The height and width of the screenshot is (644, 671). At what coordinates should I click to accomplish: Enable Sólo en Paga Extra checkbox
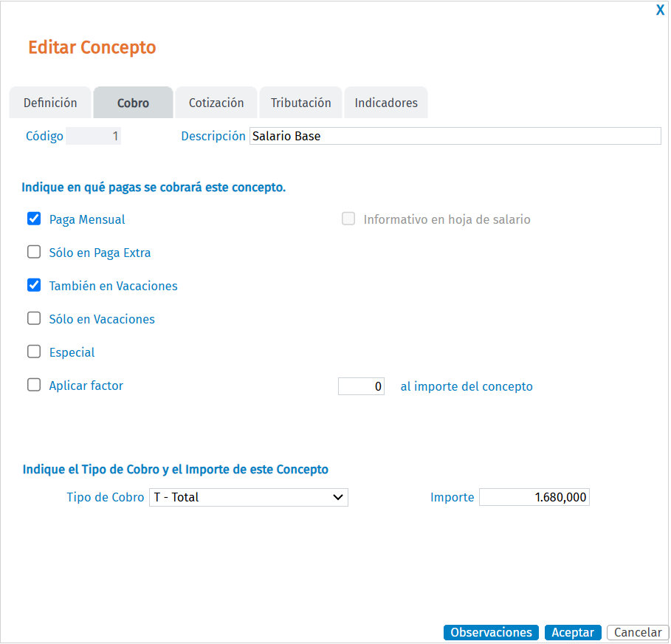pyautogui.click(x=34, y=253)
